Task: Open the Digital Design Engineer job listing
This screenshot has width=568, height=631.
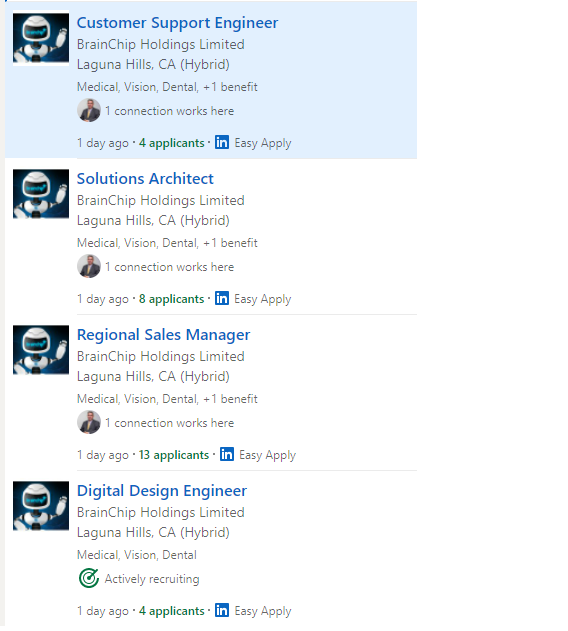Action: [162, 491]
